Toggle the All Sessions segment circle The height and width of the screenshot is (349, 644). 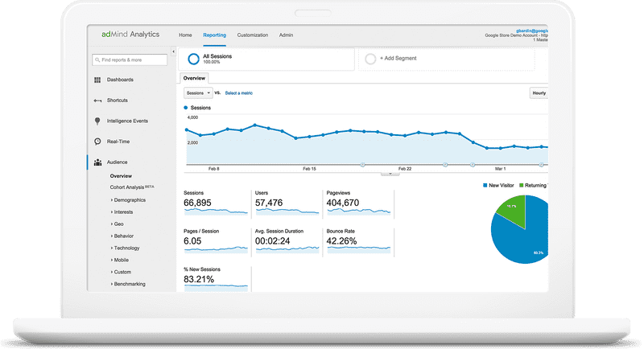click(193, 59)
